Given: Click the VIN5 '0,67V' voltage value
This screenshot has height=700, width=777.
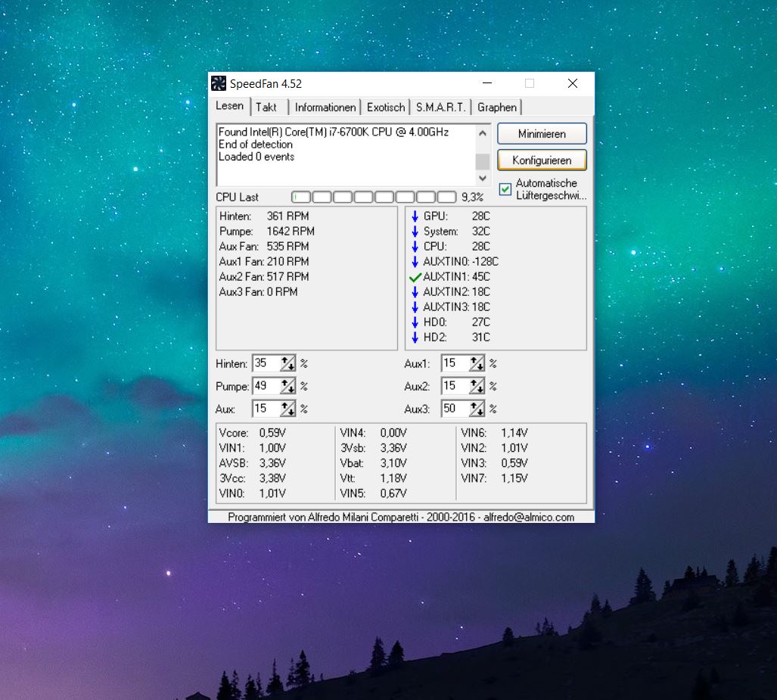Looking at the screenshot, I should pos(393,493).
